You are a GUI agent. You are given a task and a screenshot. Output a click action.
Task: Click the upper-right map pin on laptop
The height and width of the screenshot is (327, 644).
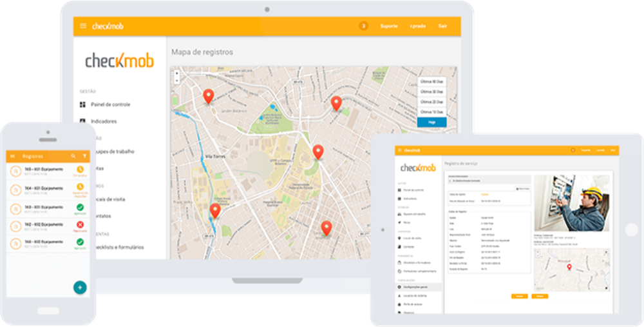pyautogui.click(x=336, y=103)
